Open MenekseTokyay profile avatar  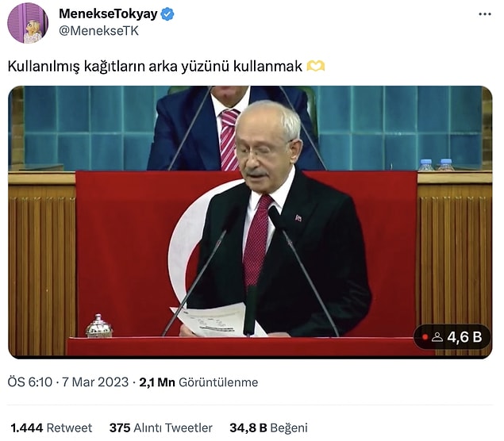(x=28, y=23)
